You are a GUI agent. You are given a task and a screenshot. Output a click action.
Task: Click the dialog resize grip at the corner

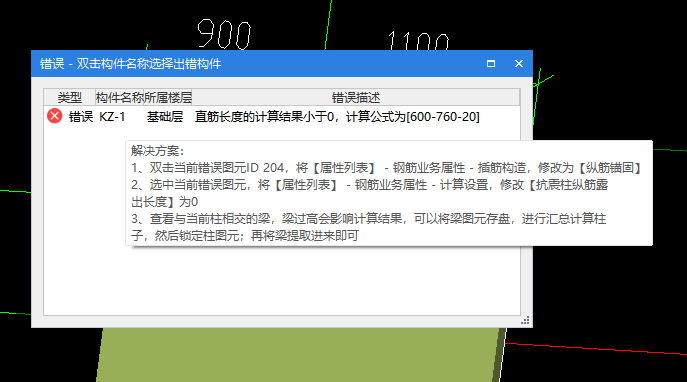tap(525, 320)
